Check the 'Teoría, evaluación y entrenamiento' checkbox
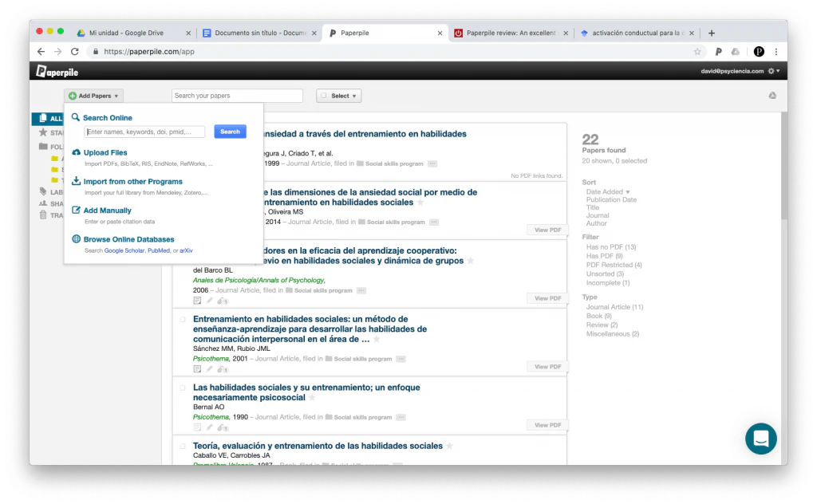 [x=183, y=447]
